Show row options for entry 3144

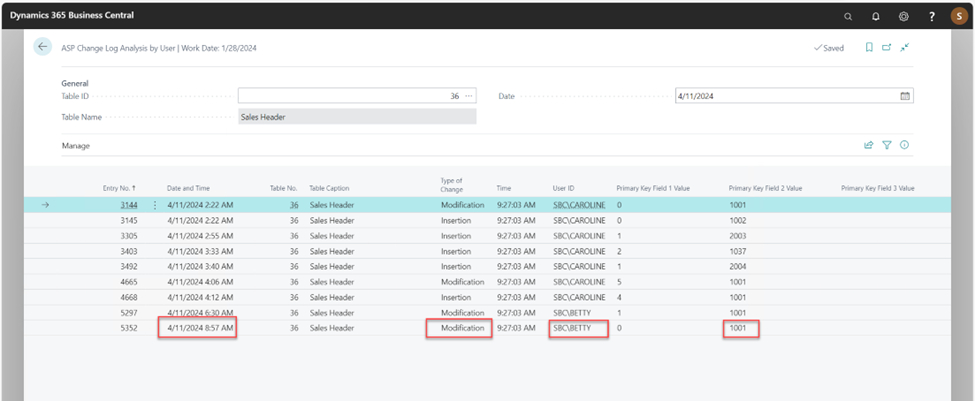point(155,205)
